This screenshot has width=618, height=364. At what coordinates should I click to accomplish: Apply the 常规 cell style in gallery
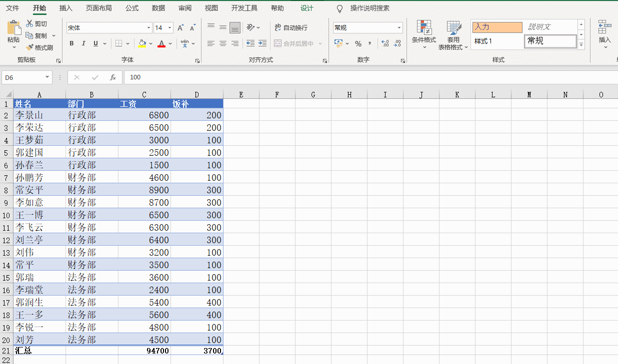point(550,41)
